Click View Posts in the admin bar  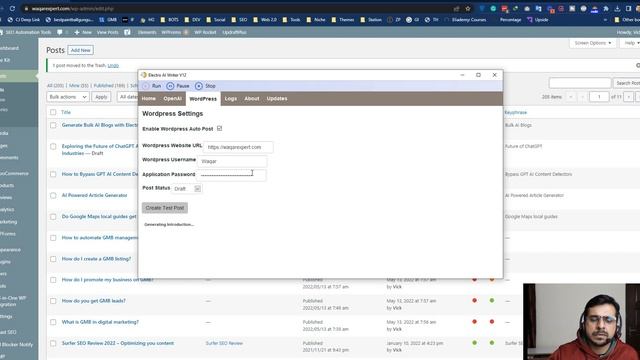[x=107, y=32]
